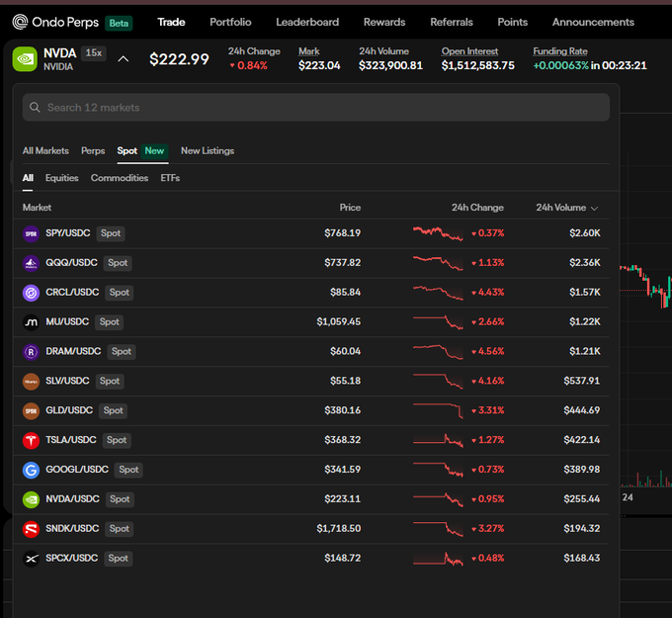Go to the Leaderboard page
Viewport: 672px width, 618px height.
tap(307, 22)
